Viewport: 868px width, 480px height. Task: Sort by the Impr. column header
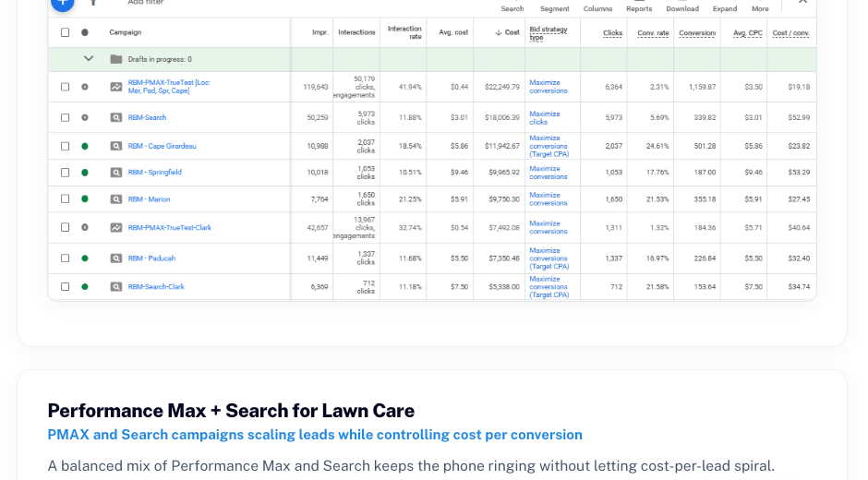(320, 32)
